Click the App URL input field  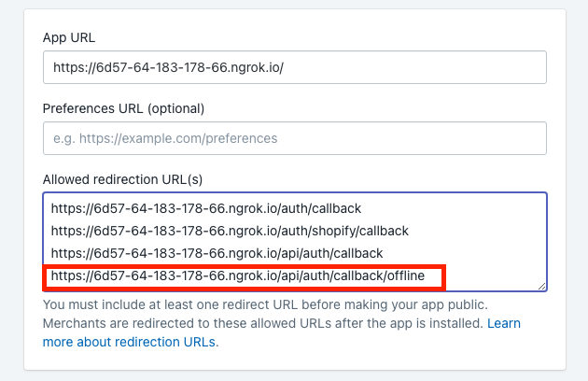click(294, 67)
